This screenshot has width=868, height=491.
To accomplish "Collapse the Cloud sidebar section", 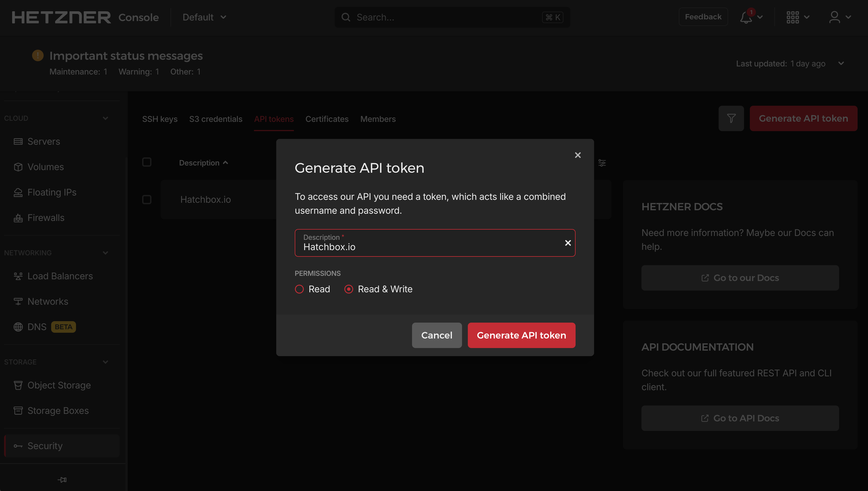I will [105, 118].
